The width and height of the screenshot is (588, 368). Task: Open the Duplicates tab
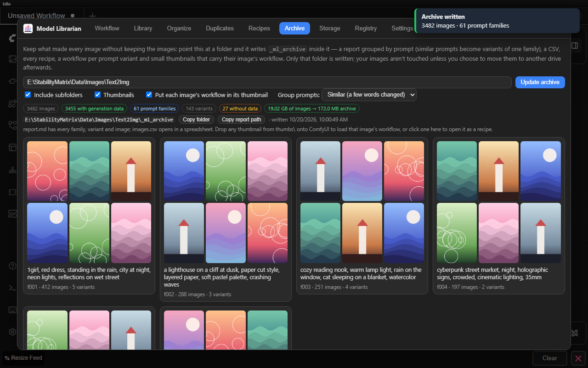(220, 29)
